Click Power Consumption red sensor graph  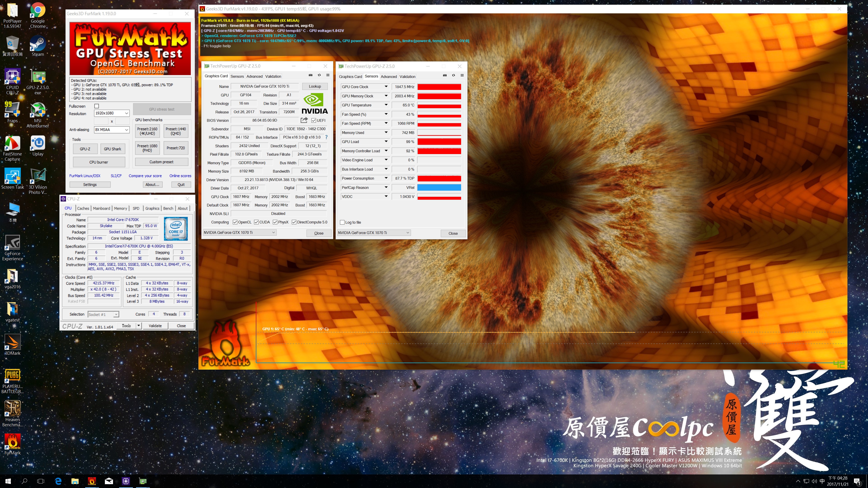439,178
